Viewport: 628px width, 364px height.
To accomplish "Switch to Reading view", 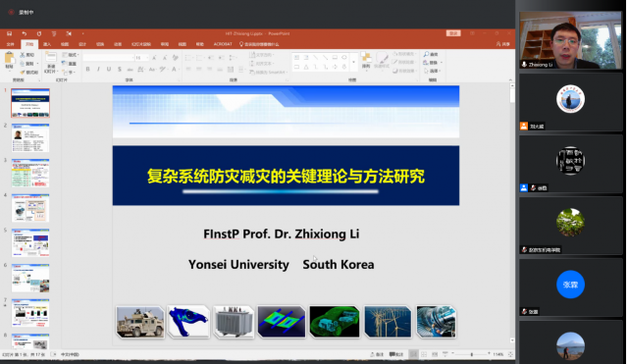I will [435, 354].
